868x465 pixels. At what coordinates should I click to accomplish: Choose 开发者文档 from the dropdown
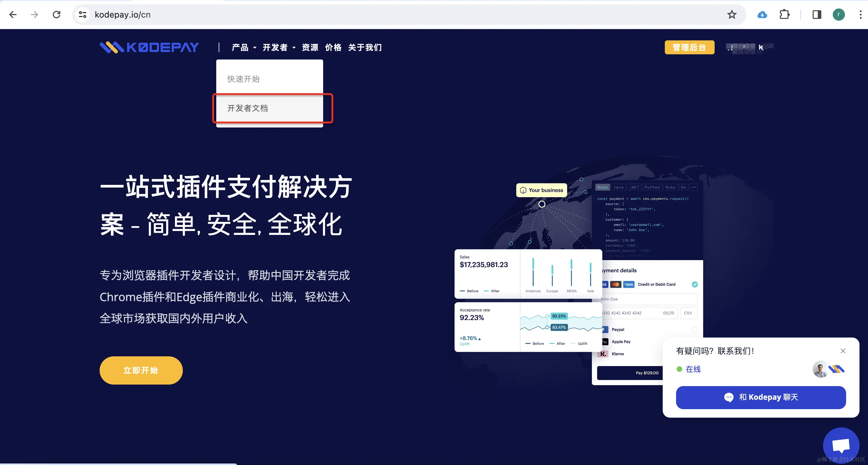pos(248,108)
